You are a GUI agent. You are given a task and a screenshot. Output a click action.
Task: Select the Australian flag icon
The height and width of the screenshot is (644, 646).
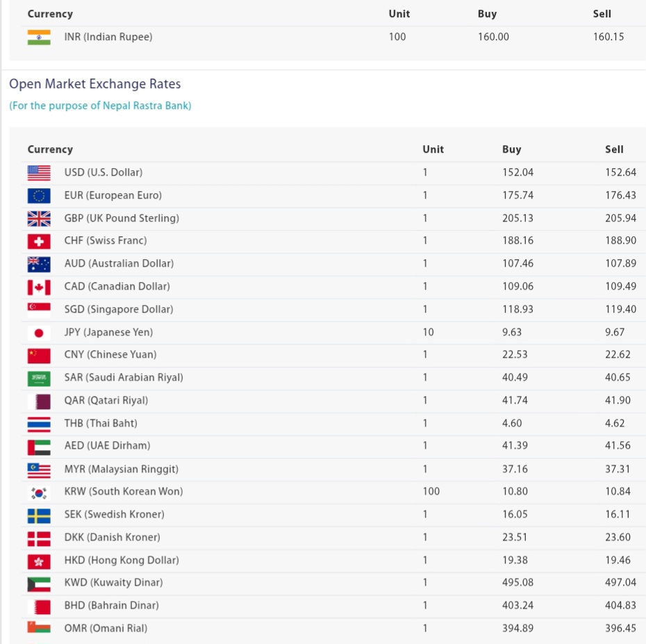(x=39, y=264)
